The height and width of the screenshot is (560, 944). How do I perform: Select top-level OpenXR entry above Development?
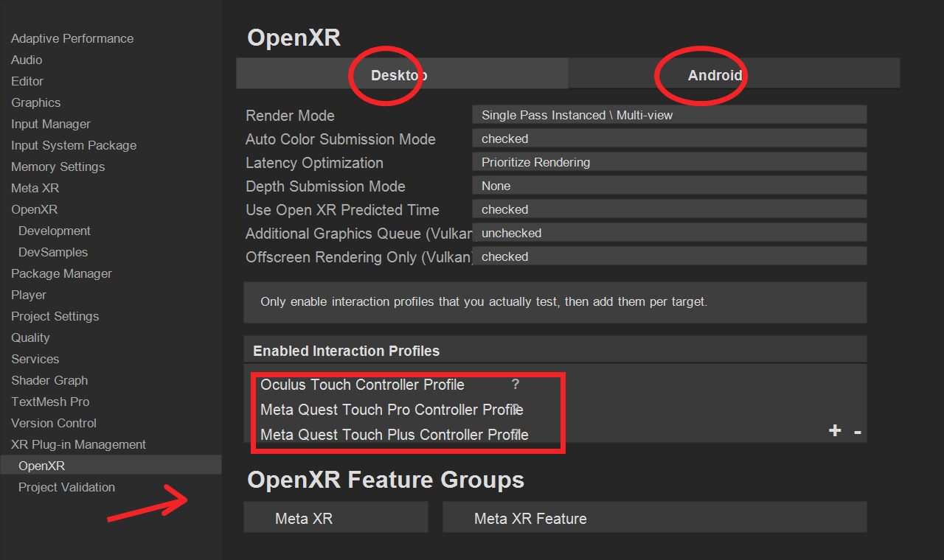tap(34, 209)
